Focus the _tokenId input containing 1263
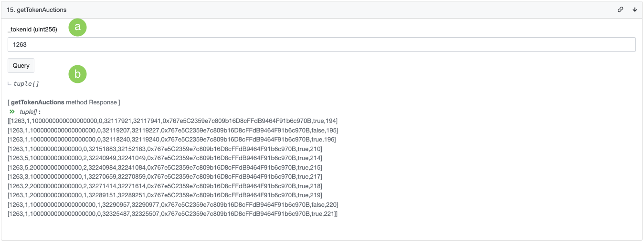Screen dimensions: 644x243 point(321,44)
